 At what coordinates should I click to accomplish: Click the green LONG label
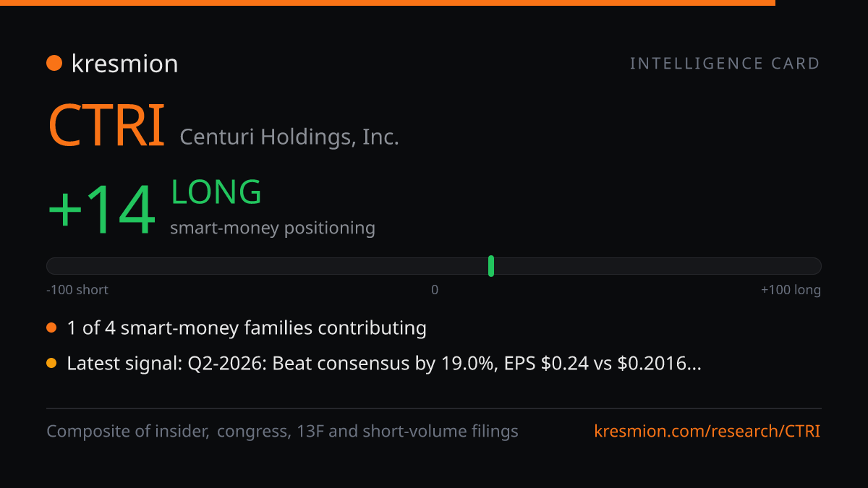[216, 192]
